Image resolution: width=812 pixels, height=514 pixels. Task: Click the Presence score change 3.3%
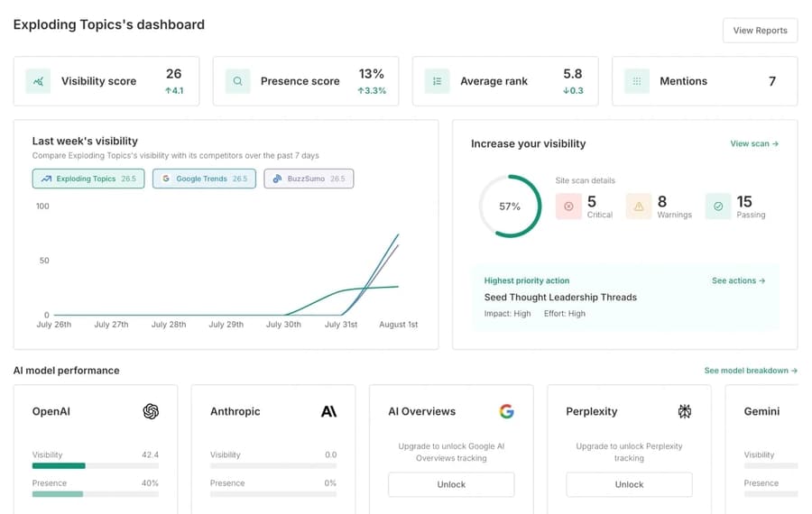pos(372,90)
